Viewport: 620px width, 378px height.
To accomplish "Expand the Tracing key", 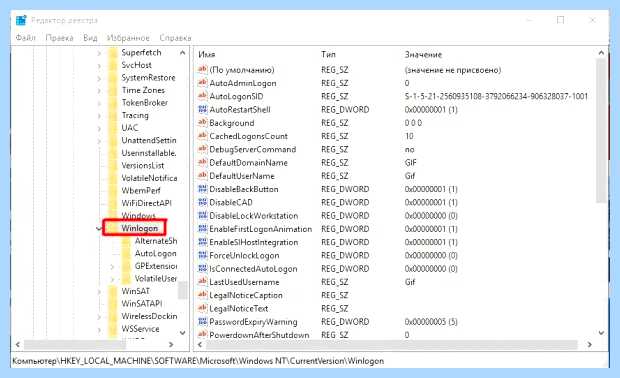I will coord(99,116).
